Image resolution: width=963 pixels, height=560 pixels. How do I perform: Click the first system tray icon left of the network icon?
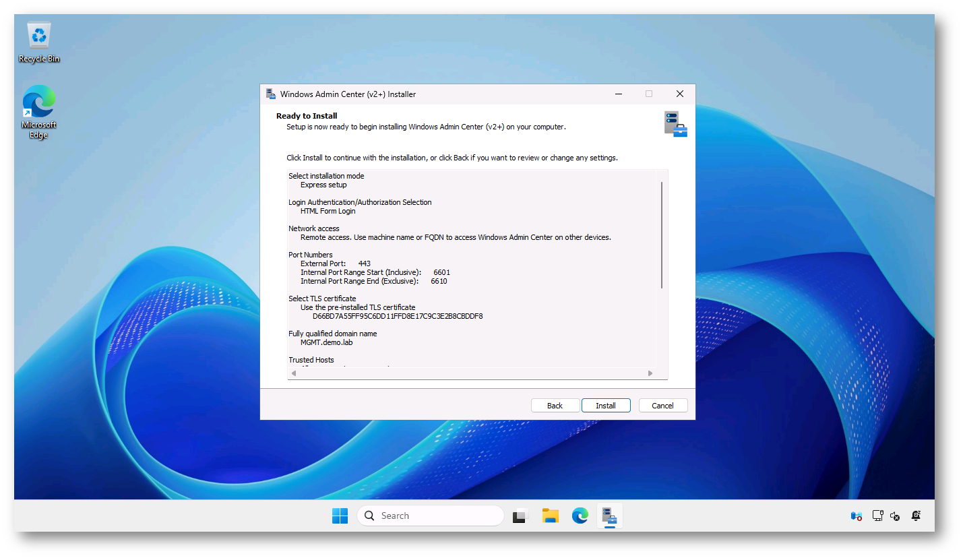pyautogui.click(x=857, y=516)
